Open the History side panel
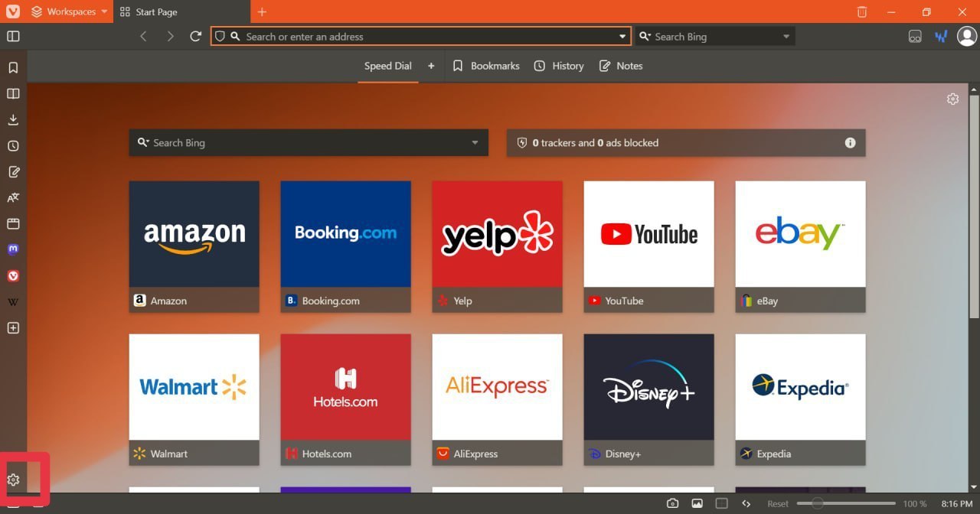The height and width of the screenshot is (514, 980). (13, 145)
